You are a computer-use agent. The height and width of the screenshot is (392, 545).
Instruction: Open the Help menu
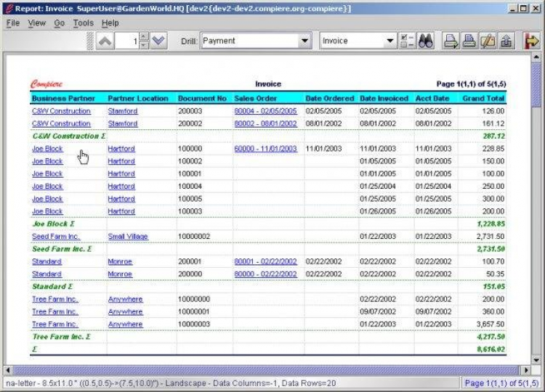click(110, 23)
